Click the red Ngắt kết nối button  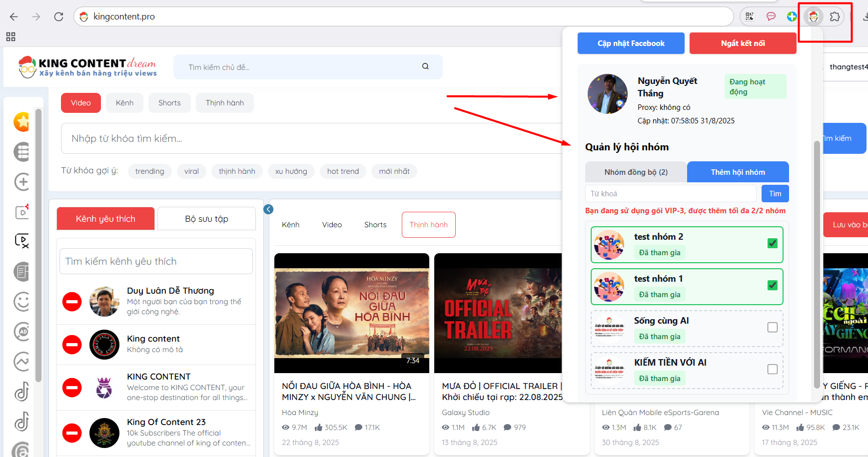click(x=743, y=43)
